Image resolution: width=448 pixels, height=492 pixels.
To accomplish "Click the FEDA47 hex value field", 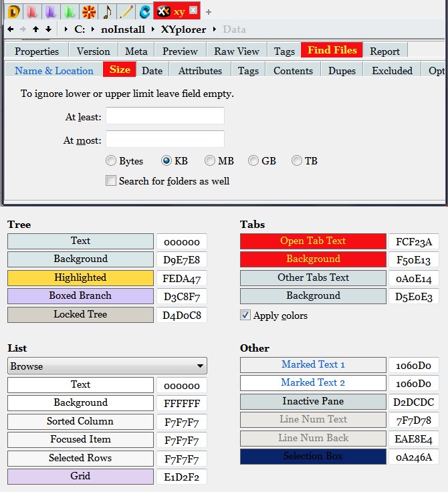I will (x=182, y=278).
